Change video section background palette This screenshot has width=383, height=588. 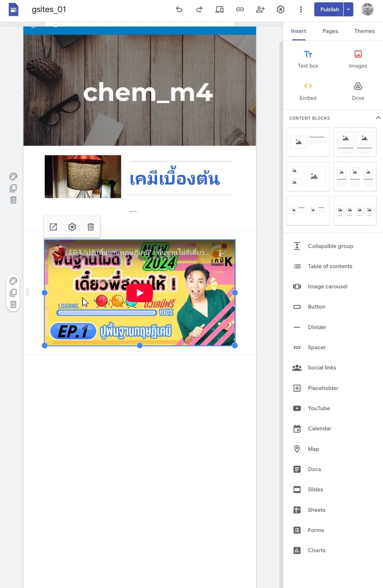click(13, 281)
